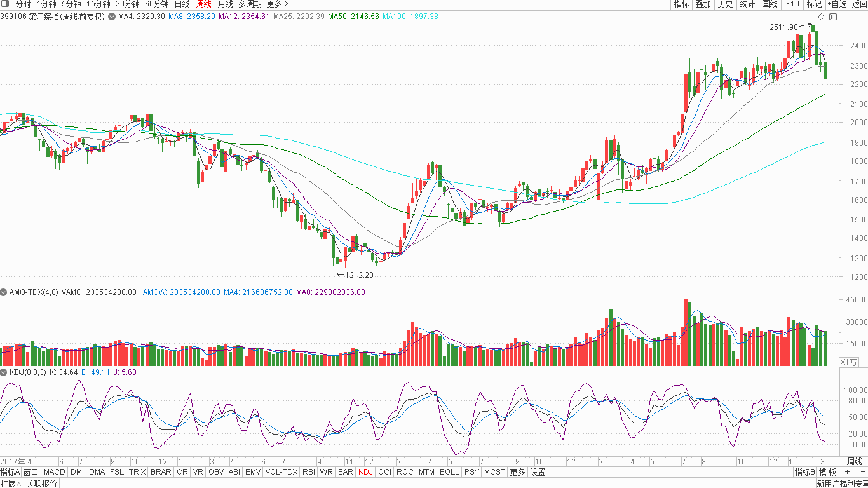Screen dimensions: 868x488
Task: Open the 关联报价 related quotes tab
Action: tap(41, 484)
